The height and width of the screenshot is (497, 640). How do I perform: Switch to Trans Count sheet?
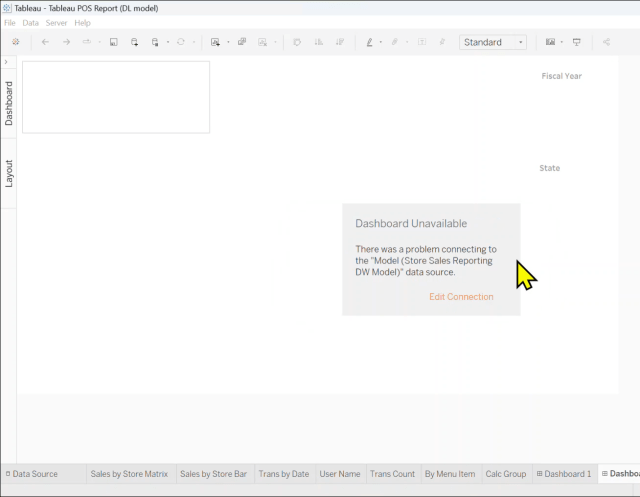point(392,474)
